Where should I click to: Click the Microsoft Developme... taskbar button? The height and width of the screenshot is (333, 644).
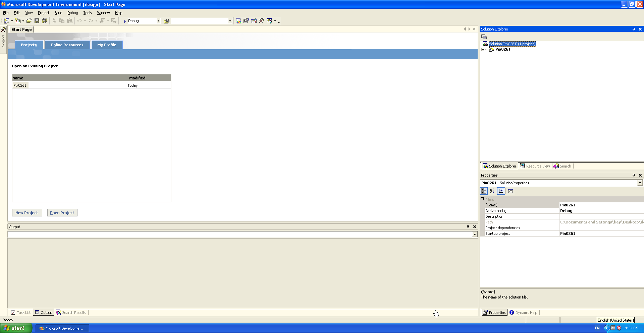point(62,328)
